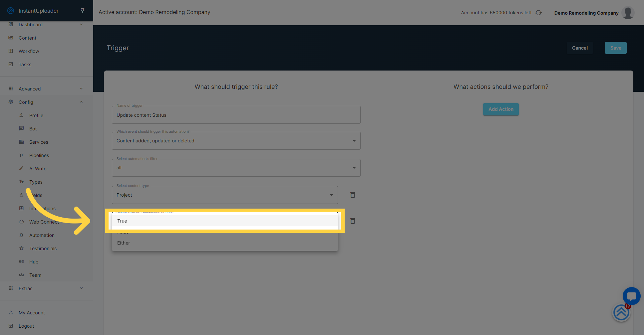Delete the True/False condition row

[353, 221]
